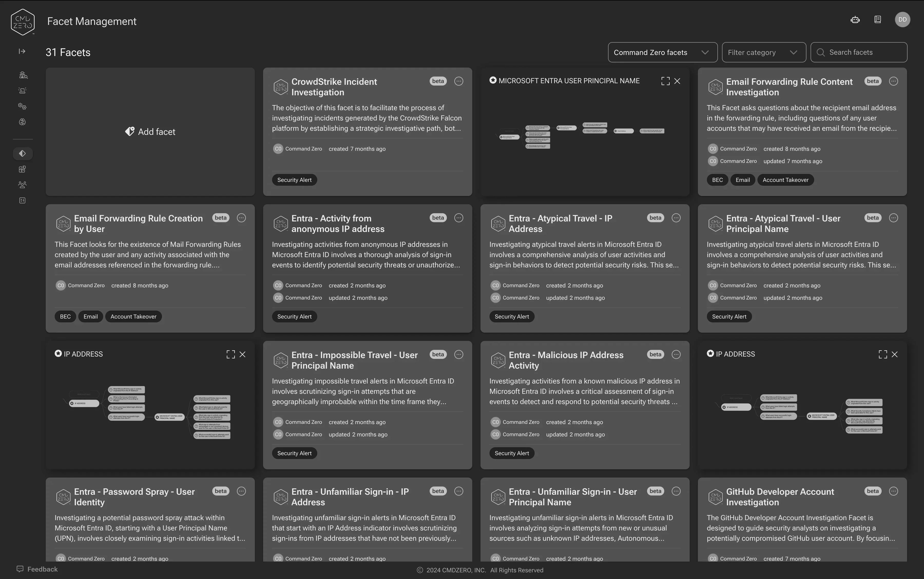Viewport: 924px width, 579px height.
Task: Open Entra - Activity from anonymous IP address title
Action: pos(338,224)
